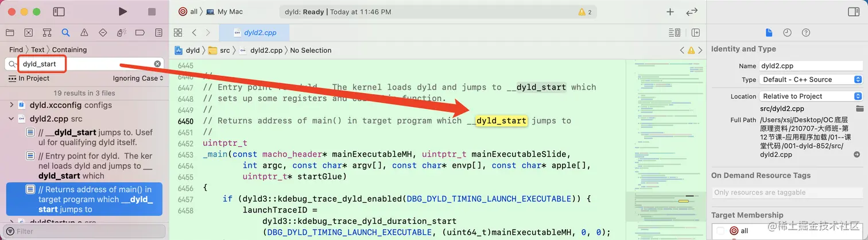
Task: Go forward in editor history
Action: click(x=208, y=33)
